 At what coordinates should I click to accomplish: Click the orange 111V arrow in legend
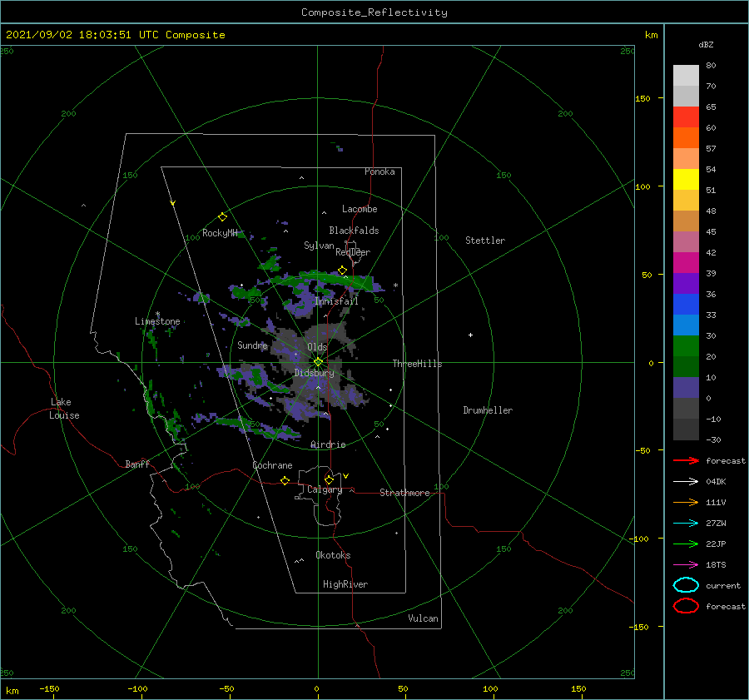tap(686, 502)
